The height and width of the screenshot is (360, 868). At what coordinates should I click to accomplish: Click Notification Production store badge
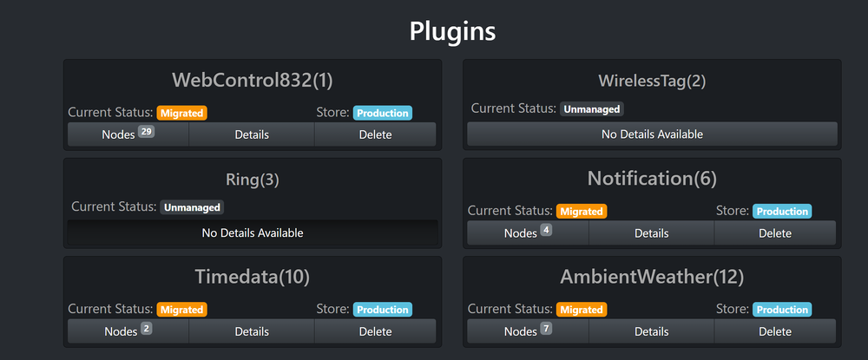[x=782, y=212]
